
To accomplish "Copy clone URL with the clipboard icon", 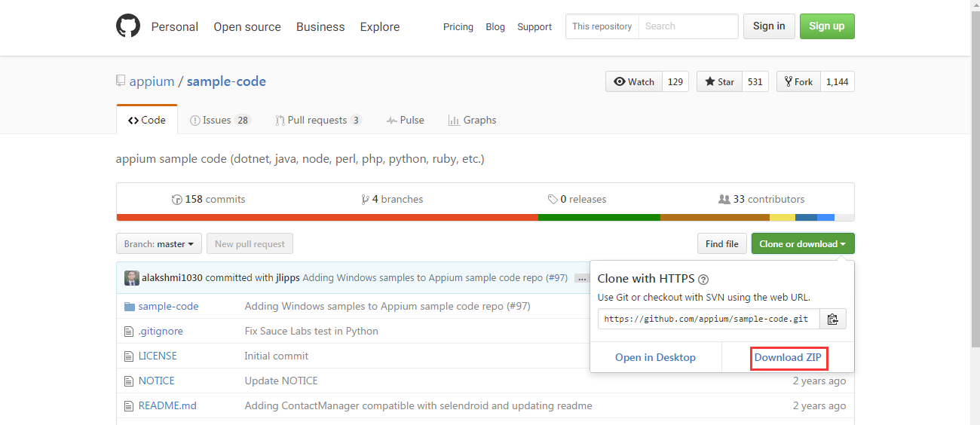I will click(x=832, y=319).
